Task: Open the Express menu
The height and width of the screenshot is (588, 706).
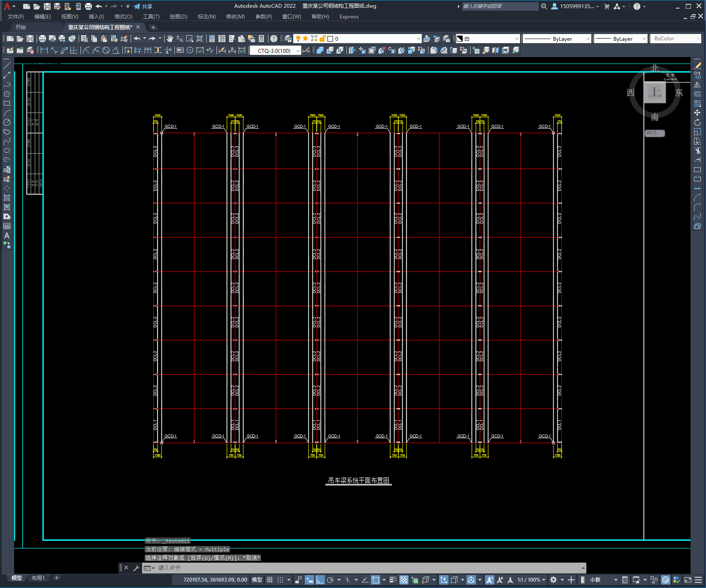Action: (349, 17)
